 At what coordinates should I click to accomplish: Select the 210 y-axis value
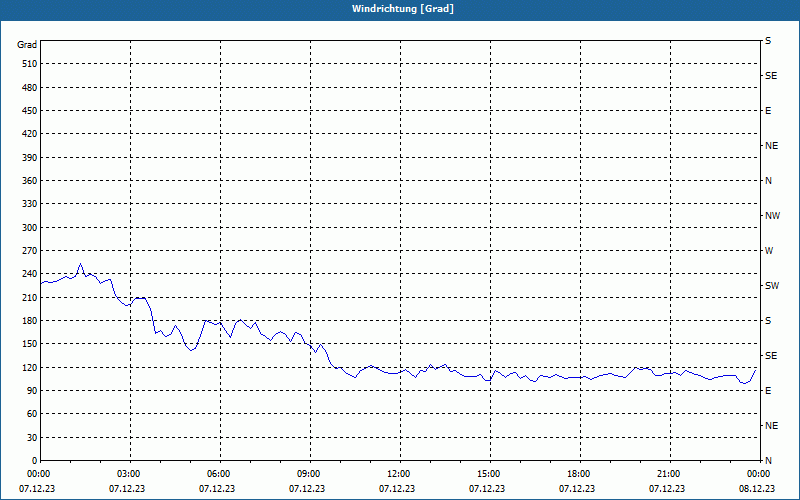tap(30, 297)
